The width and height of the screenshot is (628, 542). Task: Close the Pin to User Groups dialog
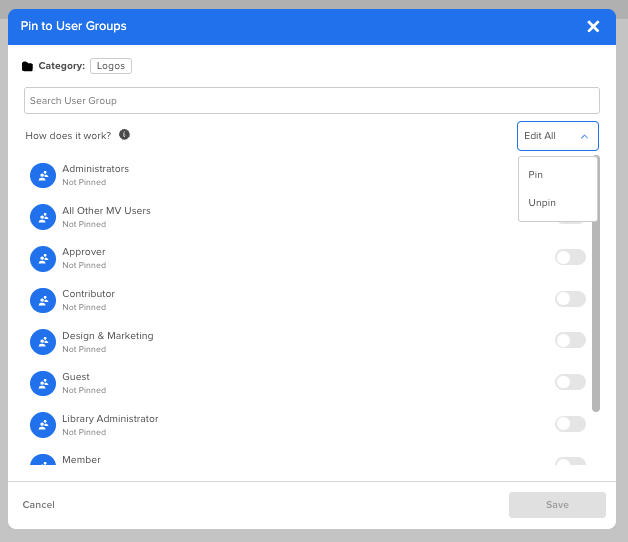(593, 26)
